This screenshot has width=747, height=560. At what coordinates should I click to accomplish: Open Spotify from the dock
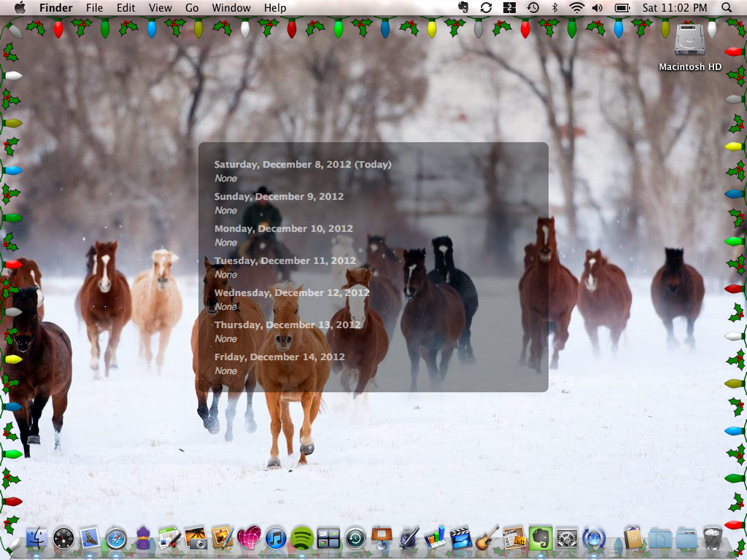pyautogui.click(x=301, y=539)
